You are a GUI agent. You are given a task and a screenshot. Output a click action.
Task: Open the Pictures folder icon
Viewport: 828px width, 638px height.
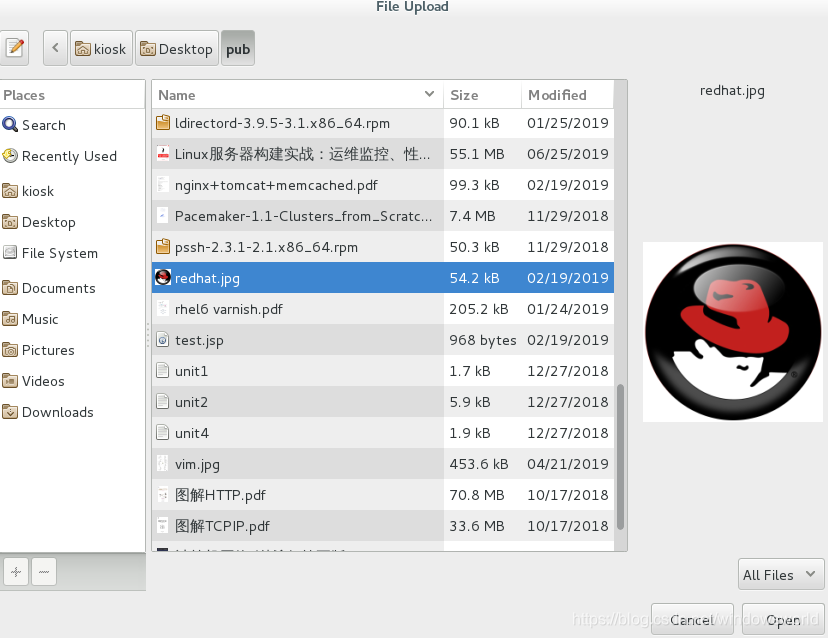pyautogui.click(x=10, y=350)
